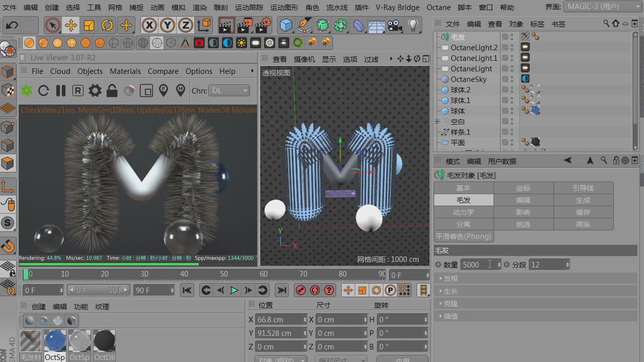
Task: Open the 高级 tab
Action: (x=583, y=224)
